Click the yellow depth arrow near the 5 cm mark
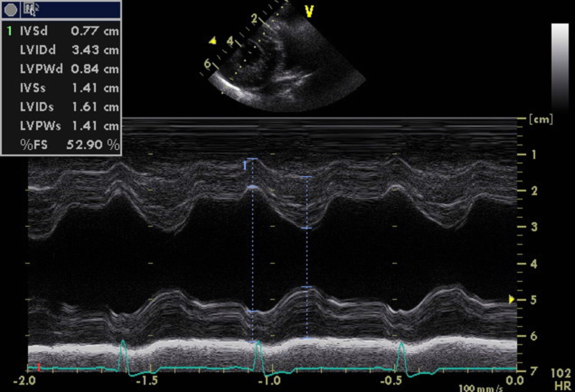The width and height of the screenshot is (575, 392). pos(511,299)
